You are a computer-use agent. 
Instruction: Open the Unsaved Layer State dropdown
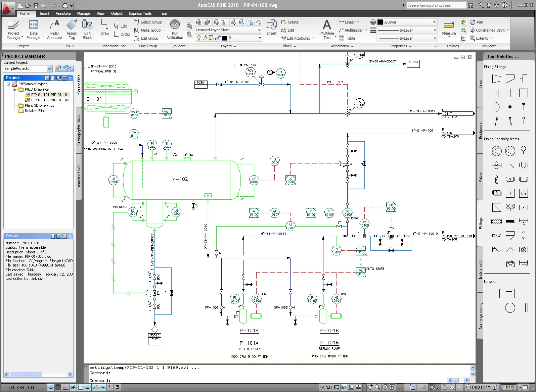tap(259, 30)
